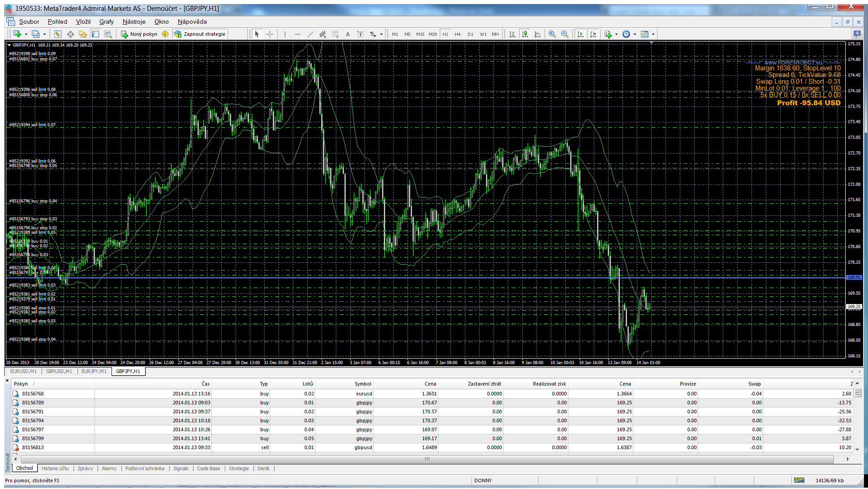Screen dimensions: 868x489
Task: Select the Trendline drawing tool
Action: [310, 34]
